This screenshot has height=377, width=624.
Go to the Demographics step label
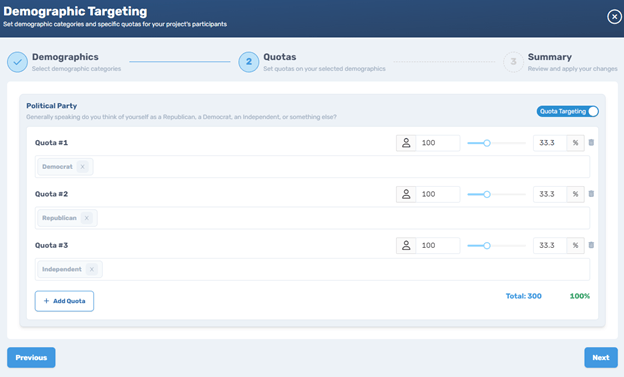point(65,57)
